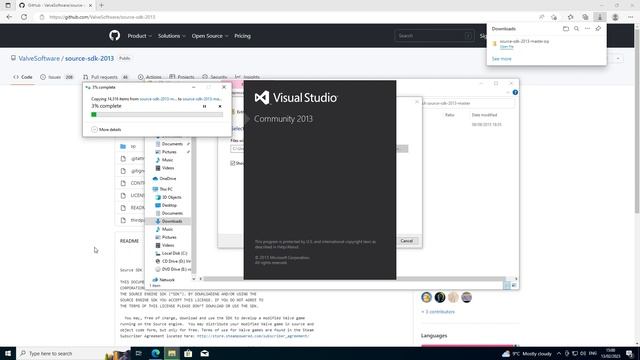The height and width of the screenshot is (360, 640).
Task: Click Cancel in the extract dialog
Action: click(x=407, y=241)
